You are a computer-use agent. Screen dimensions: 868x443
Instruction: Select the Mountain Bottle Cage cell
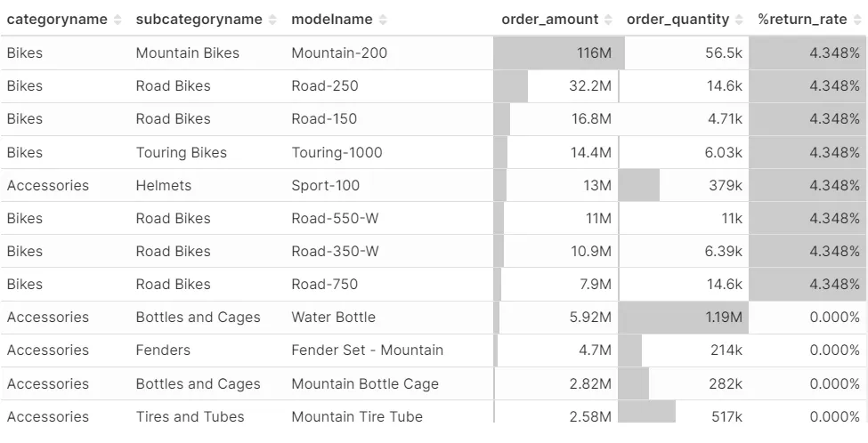pyautogui.click(x=365, y=384)
